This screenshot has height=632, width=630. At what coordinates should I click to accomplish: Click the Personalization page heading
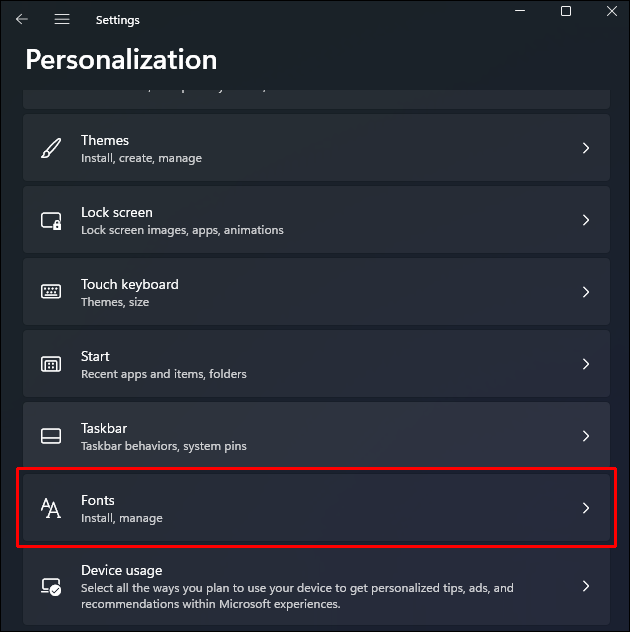tap(121, 60)
